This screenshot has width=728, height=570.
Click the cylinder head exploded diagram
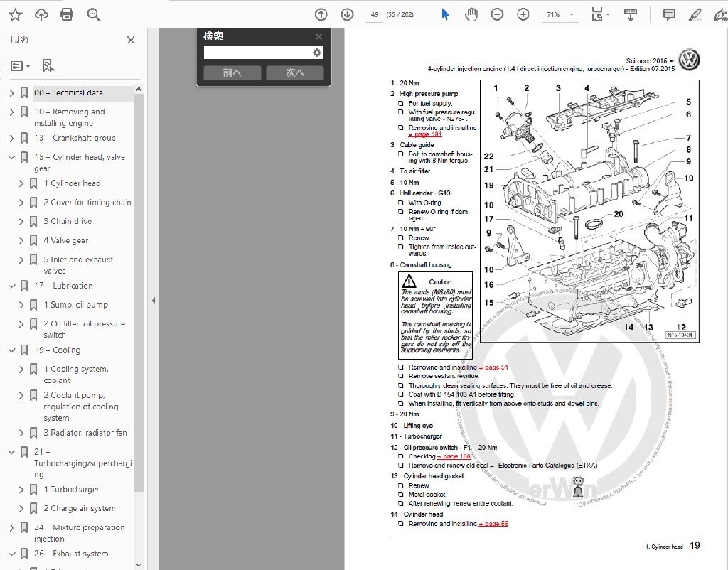pos(589,211)
